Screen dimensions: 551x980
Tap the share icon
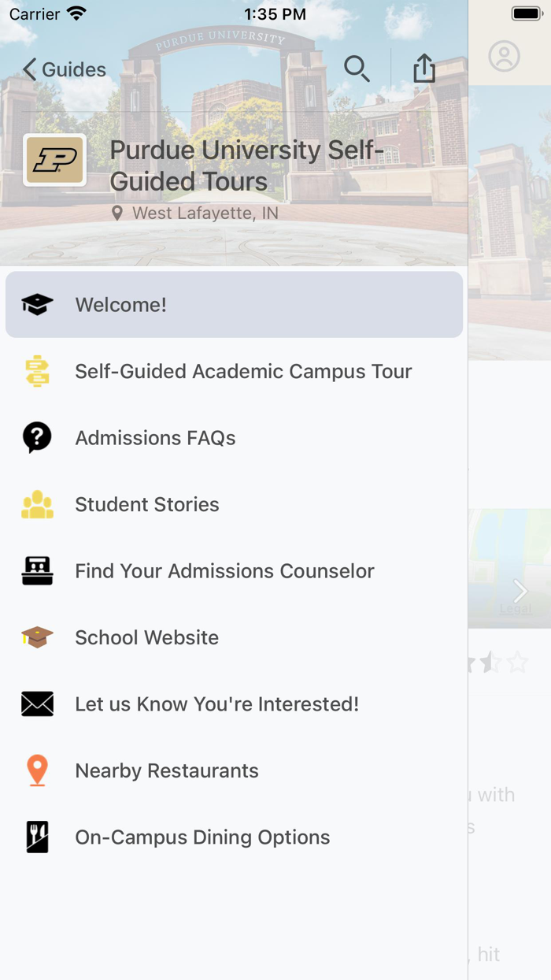coord(423,69)
